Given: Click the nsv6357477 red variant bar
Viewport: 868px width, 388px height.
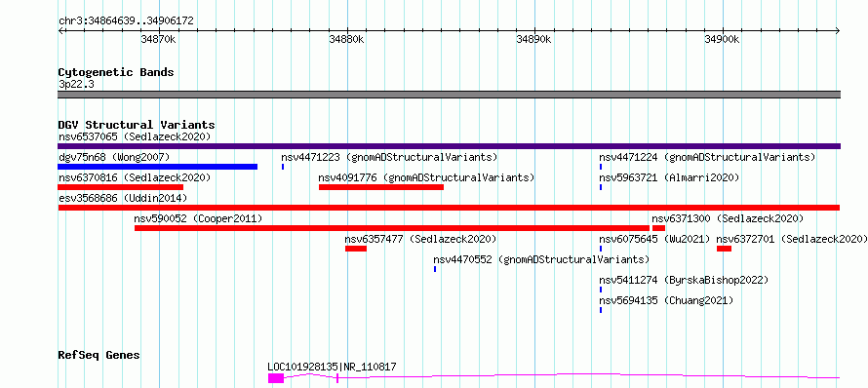Looking at the screenshot, I should coord(356,249).
